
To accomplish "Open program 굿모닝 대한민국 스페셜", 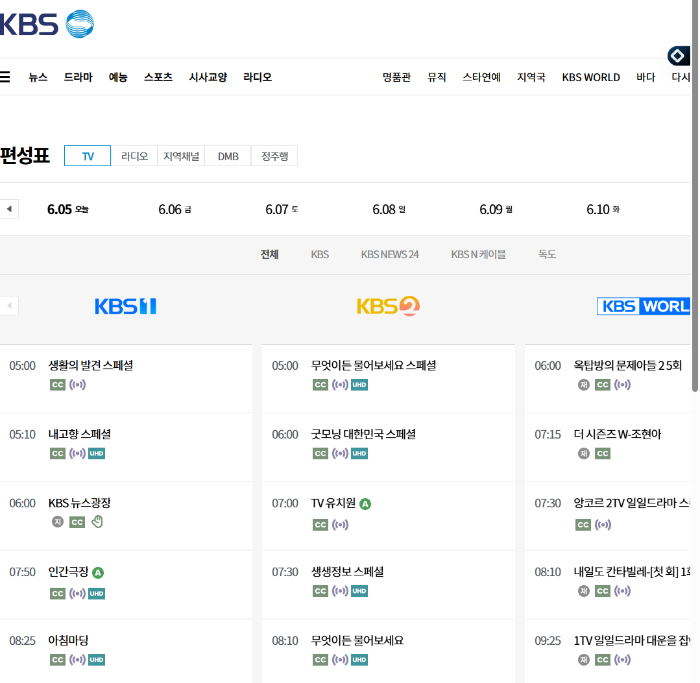I will (363, 434).
